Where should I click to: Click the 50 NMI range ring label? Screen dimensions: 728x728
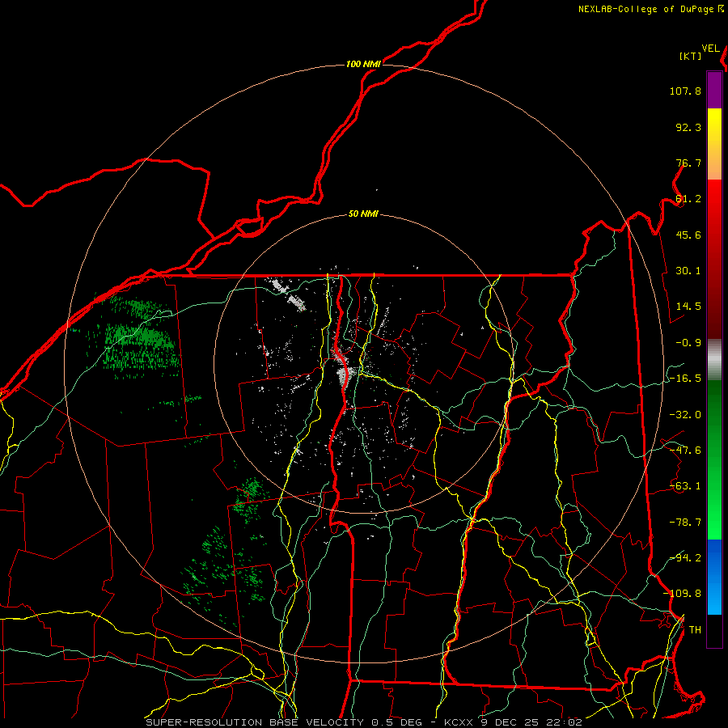pos(363,214)
